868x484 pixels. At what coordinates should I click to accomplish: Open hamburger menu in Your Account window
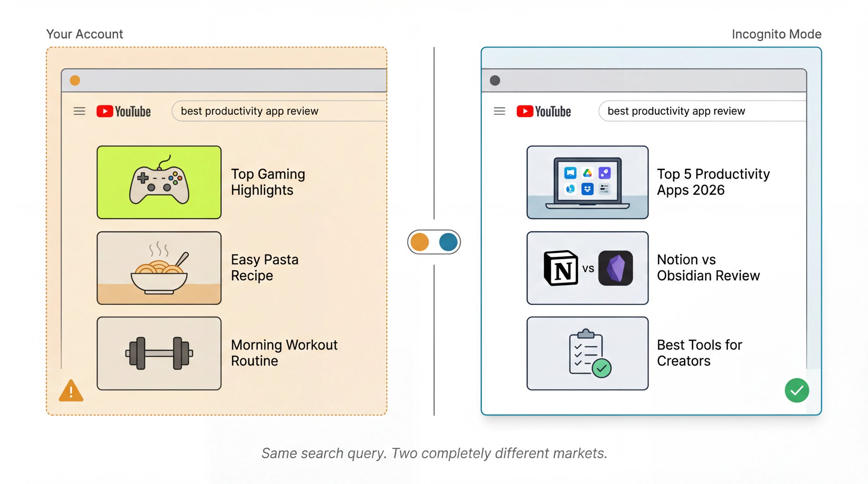[79, 111]
